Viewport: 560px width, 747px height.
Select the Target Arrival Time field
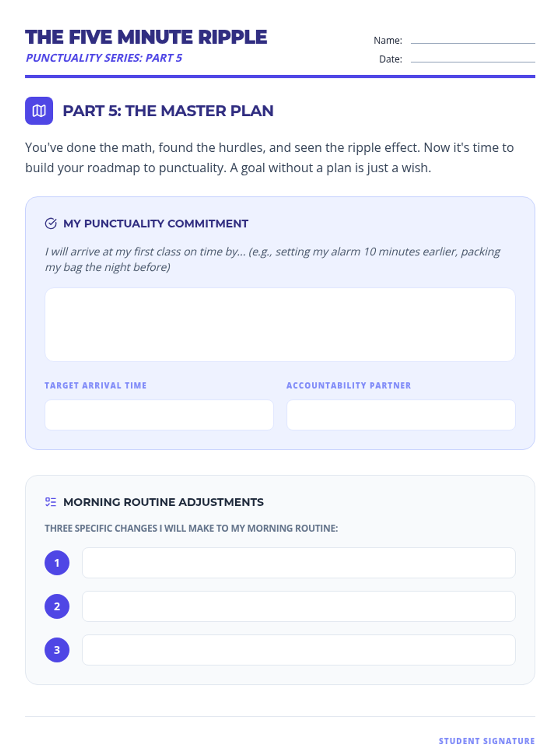(x=159, y=415)
